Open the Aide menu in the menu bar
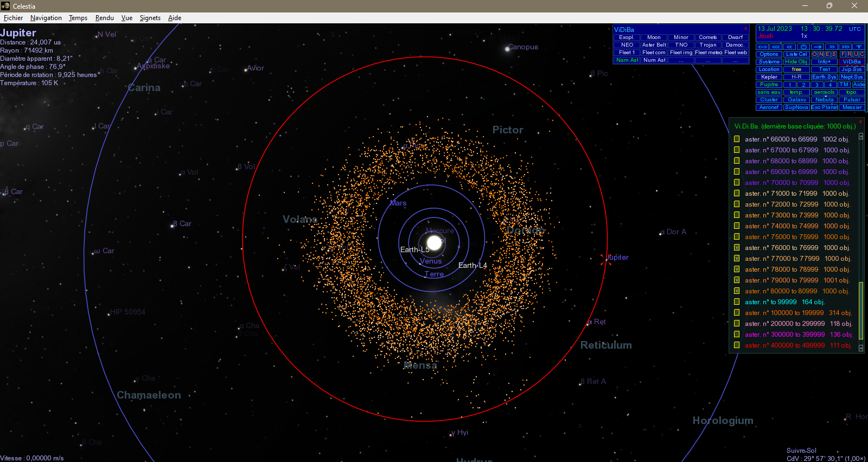 coord(175,18)
